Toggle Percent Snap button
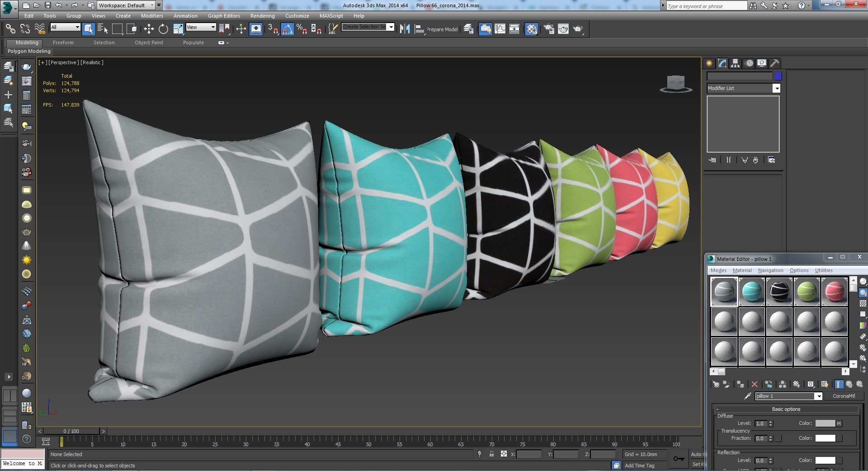 pyautogui.click(x=302, y=29)
